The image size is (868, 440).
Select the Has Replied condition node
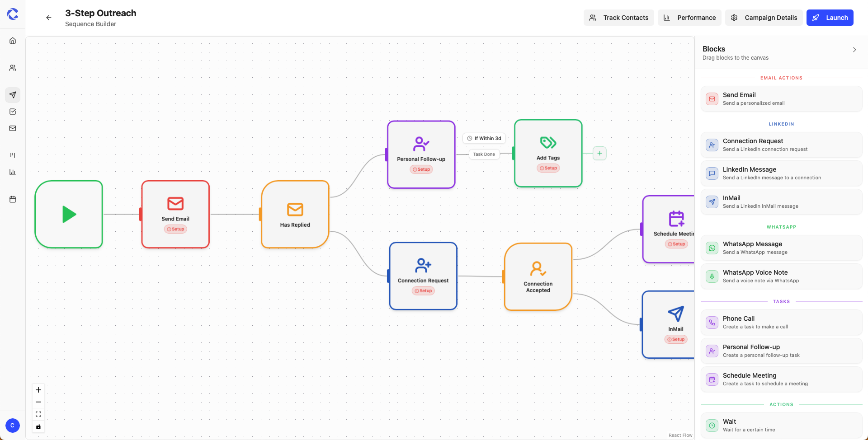click(295, 214)
